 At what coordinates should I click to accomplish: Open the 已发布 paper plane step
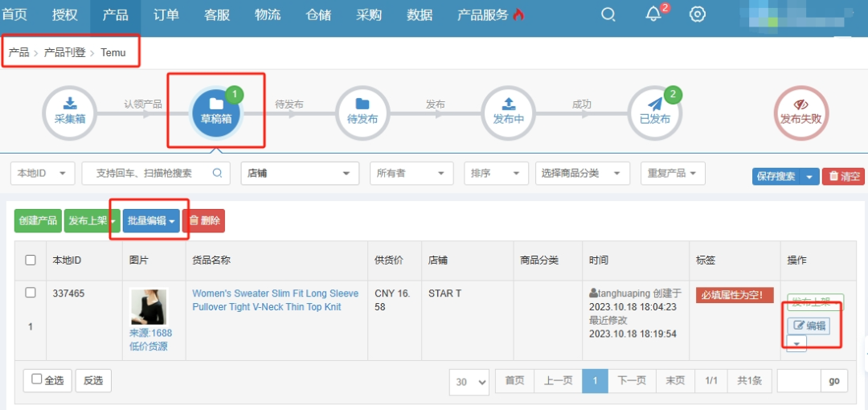click(655, 113)
